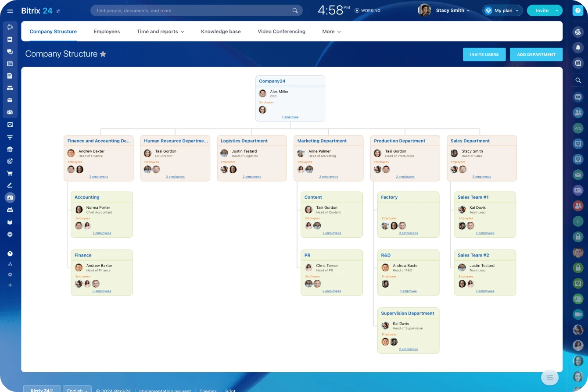Open the Marketing Department title
The height and width of the screenshot is (392, 588).
(x=322, y=141)
